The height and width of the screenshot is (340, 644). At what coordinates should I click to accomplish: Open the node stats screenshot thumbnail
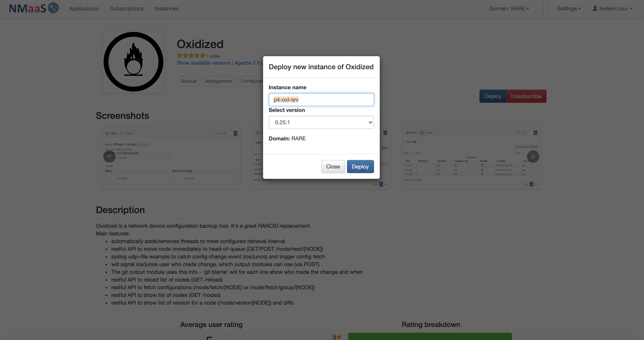click(471, 158)
